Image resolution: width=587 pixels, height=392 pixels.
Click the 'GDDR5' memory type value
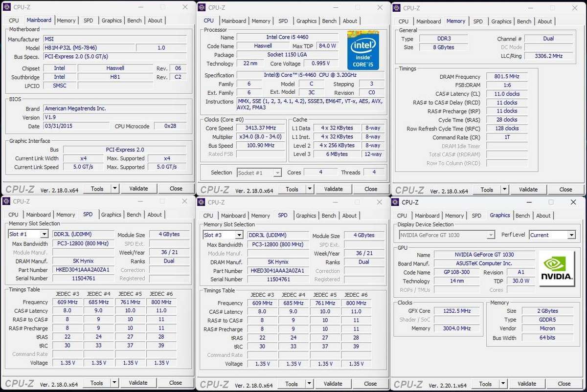[547, 320]
